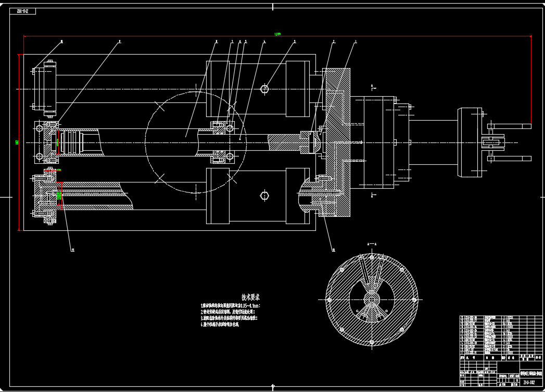Select the green dimension text in lower-left cylinder
This screenshot has height=392, width=545.
(x=59, y=195)
